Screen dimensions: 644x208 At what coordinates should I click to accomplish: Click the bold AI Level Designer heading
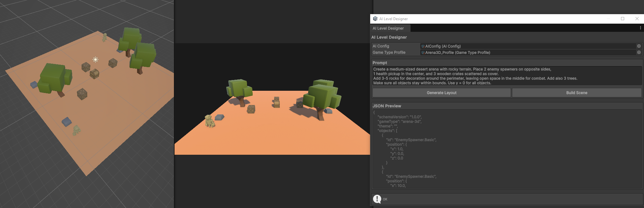pyautogui.click(x=389, y=37)
